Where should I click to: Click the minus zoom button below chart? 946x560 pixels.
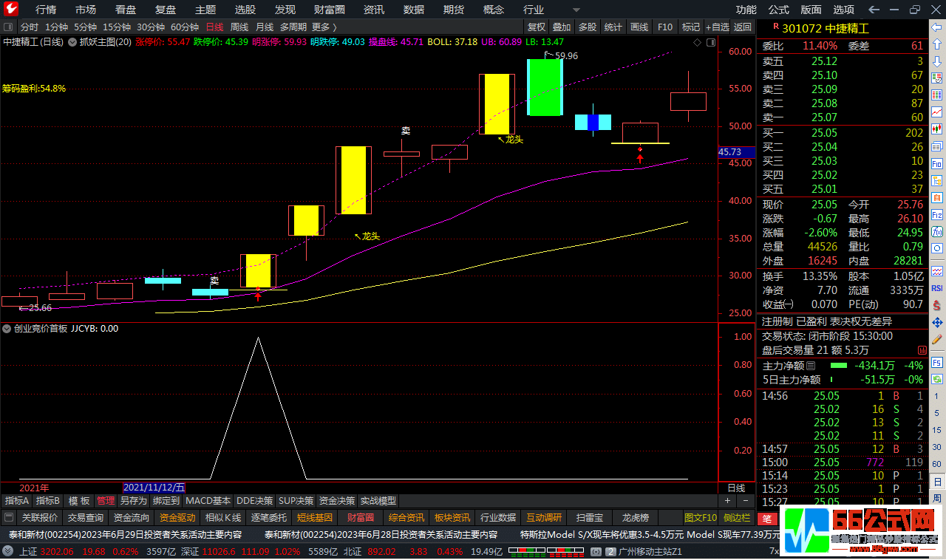tap(745, 501)
